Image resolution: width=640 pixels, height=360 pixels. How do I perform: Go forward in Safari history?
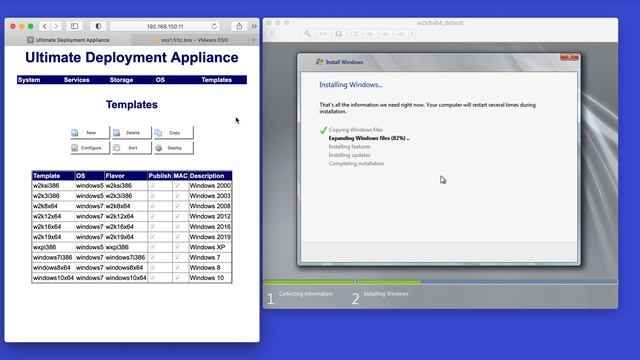tap(56, 26)
